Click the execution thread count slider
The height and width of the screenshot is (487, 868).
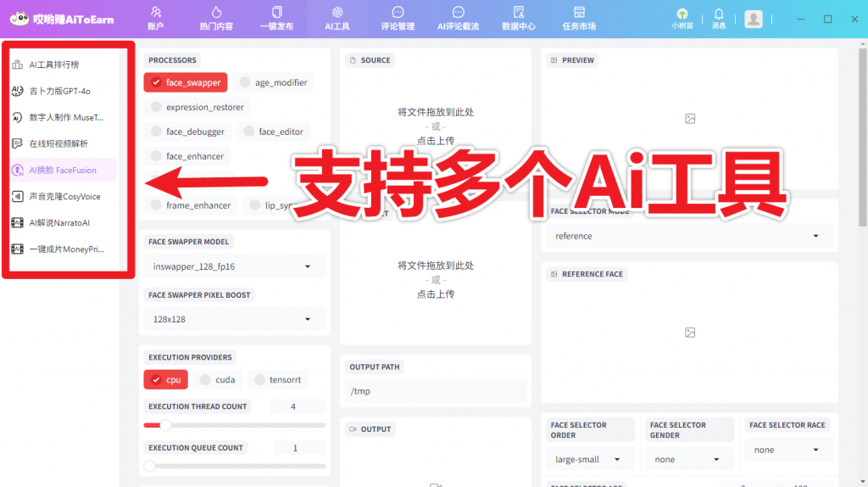[234, 425]
